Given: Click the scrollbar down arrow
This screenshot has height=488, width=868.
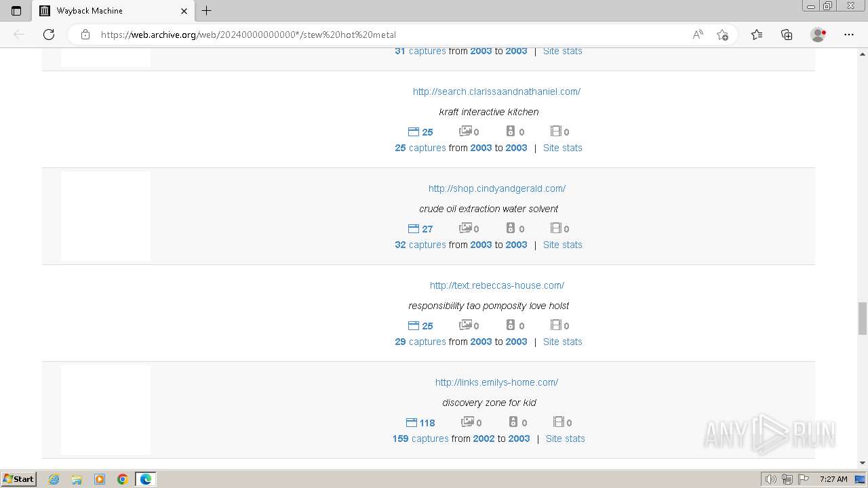Looking at the screenshot, I should (862, 463).
